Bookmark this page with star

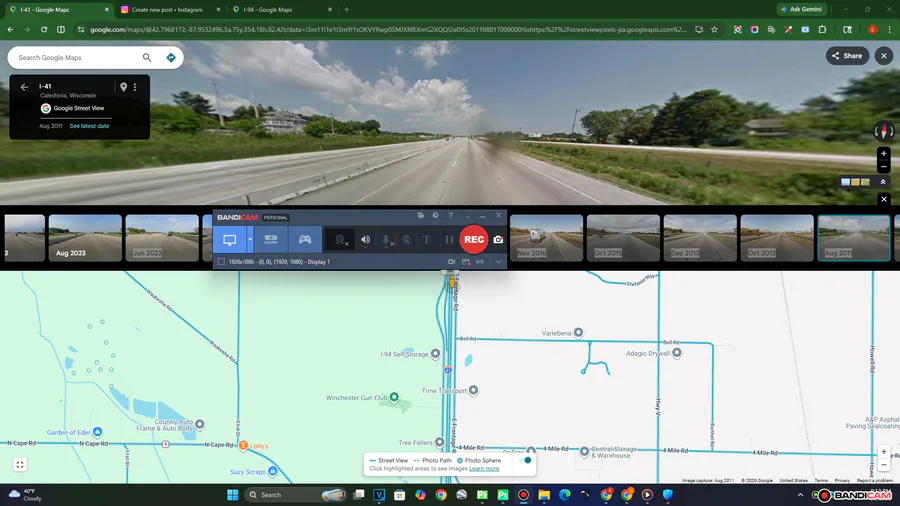pos(715,29)
